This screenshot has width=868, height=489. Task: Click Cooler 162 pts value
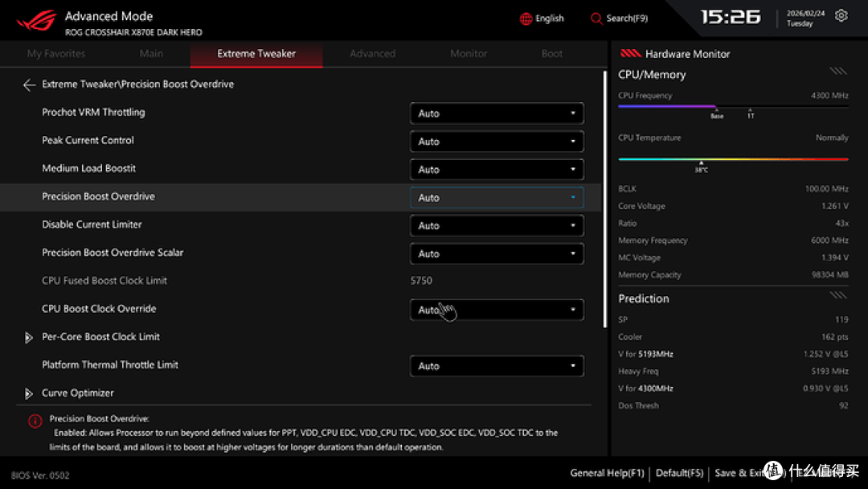[835, 337]
